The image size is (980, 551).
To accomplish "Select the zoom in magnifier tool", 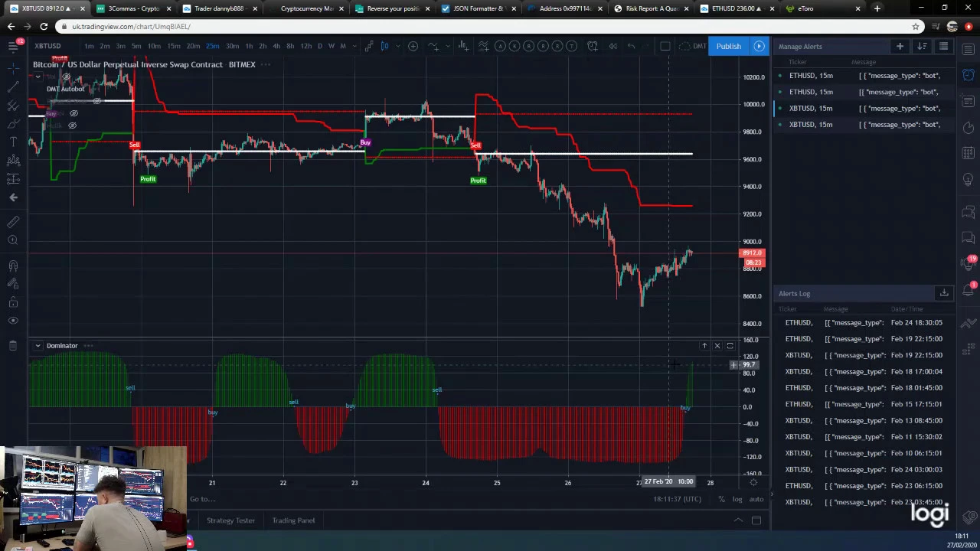I will point(13,240).
